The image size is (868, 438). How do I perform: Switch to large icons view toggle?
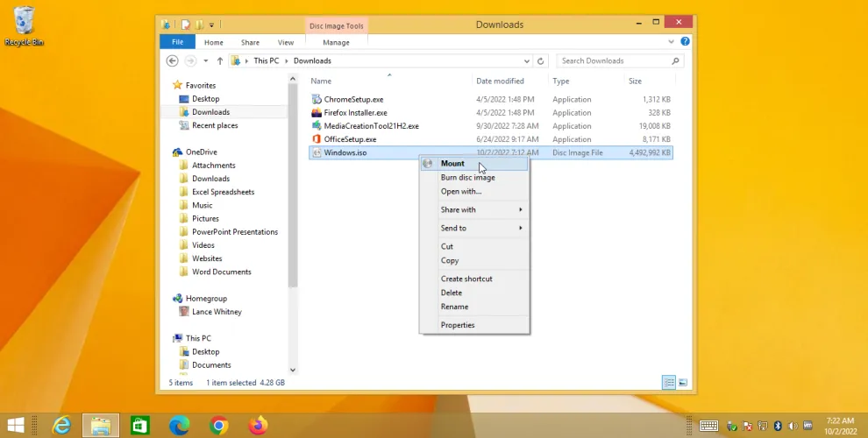coord(683,383)
